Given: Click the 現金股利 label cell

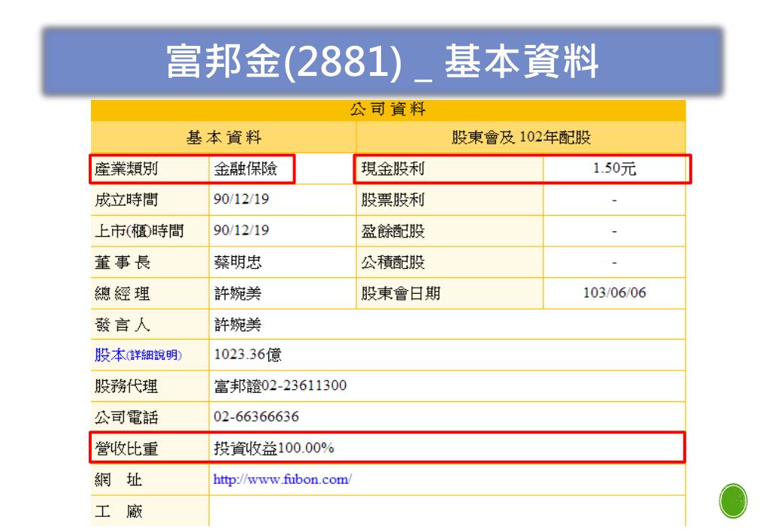Looking at the screenshot, I should pyautogui.click(x=450, y=169).
